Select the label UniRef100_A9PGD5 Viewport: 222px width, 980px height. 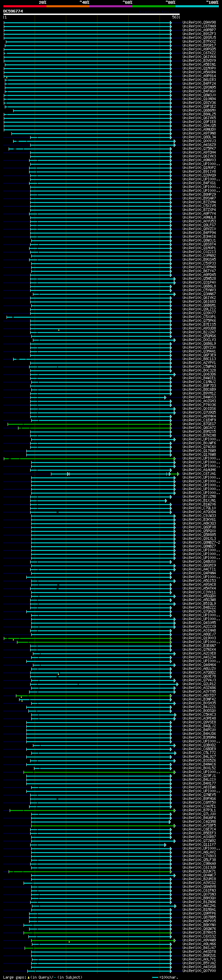199,49
